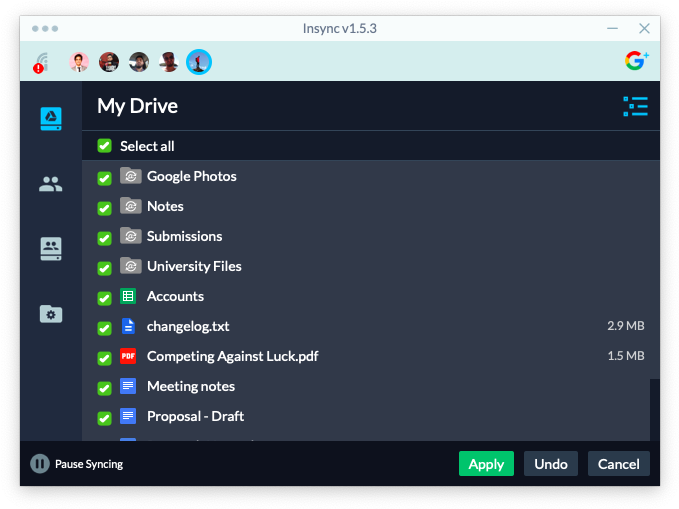The width and height of the screenshot is (679, 509).
Task: Click the Select all label text
Action: tap(147, 146)
